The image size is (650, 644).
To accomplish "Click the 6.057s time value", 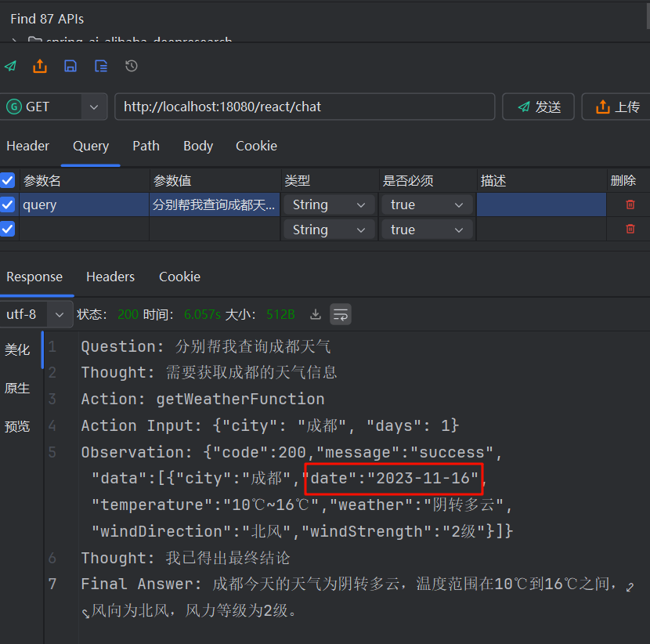I will [x=202, y=314].
